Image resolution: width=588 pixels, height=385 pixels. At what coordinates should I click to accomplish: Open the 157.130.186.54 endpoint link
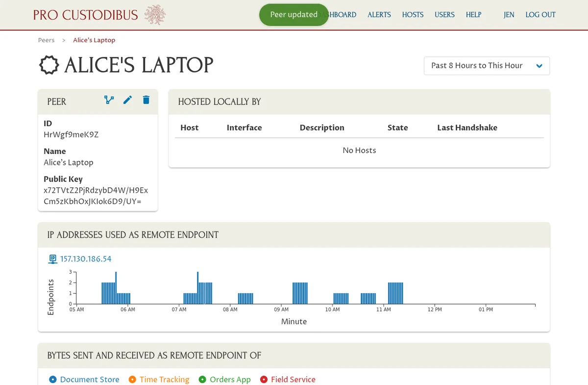[86, 259]
